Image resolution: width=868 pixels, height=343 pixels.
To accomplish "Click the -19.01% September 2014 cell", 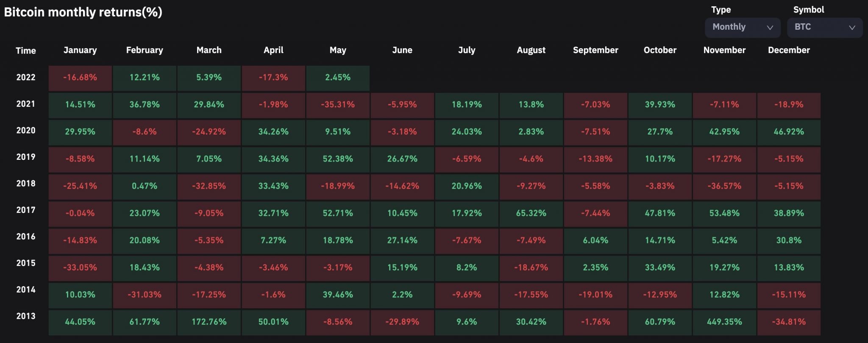I will (595, 295).
